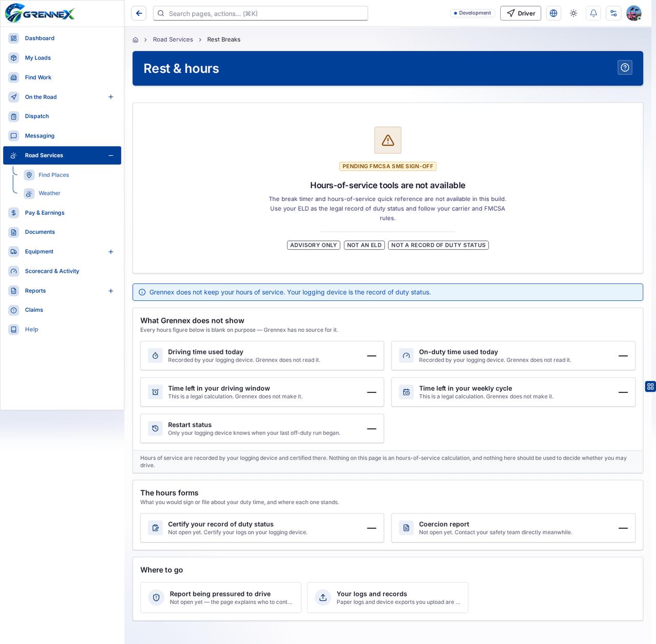Screen dimensions: 656x644
Task: Go to home via breadcrumb house icon
Action: pos(136,39)
